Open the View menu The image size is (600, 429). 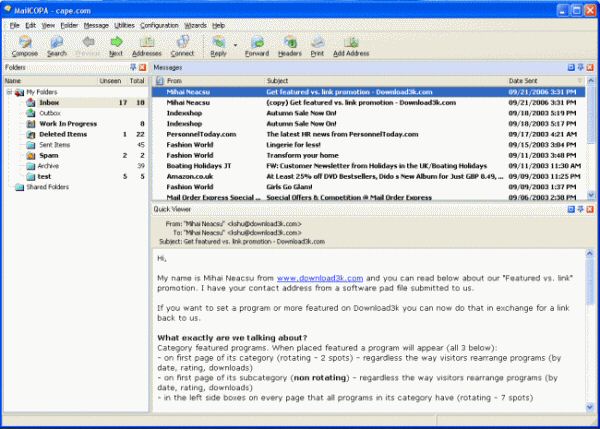point(48,25)
